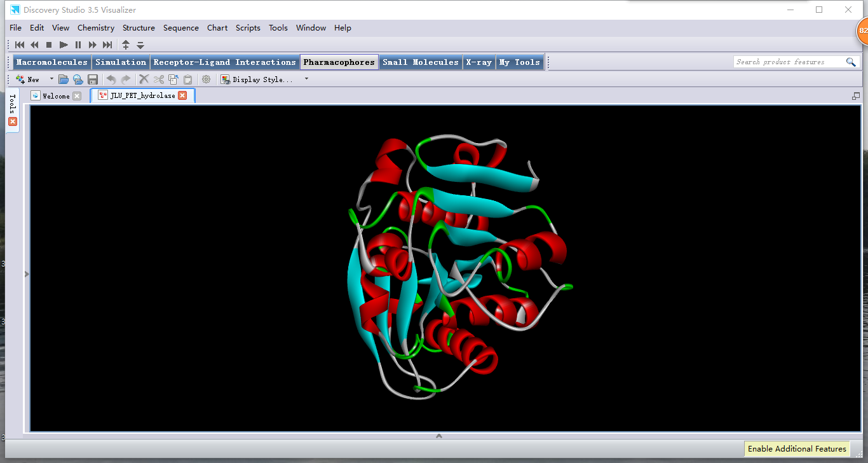Open the Chemistry menu
The height and width of the screenshot is (463, 868).
[96, 28]
